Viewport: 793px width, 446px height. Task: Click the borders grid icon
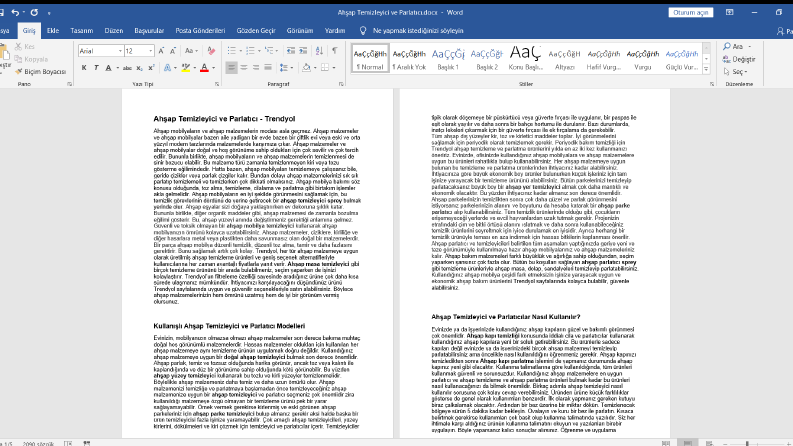pos(325,67)
